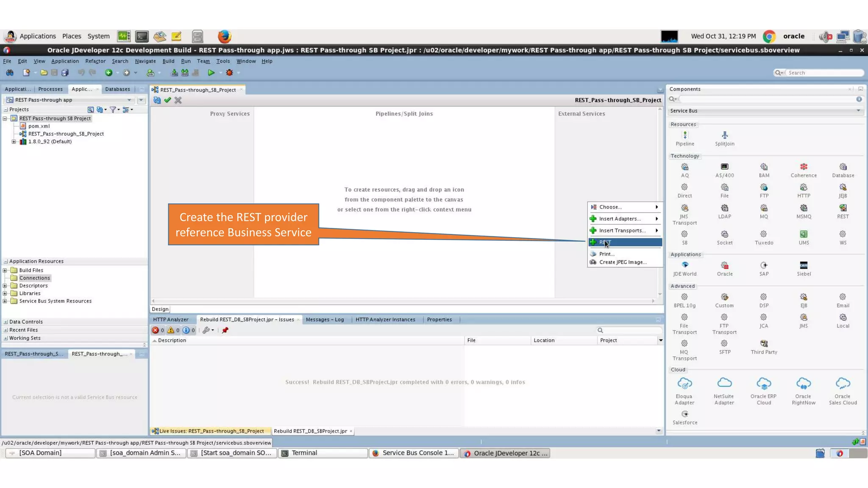
Task: Click the Coherence adapter icon
Action: [803, 167]
